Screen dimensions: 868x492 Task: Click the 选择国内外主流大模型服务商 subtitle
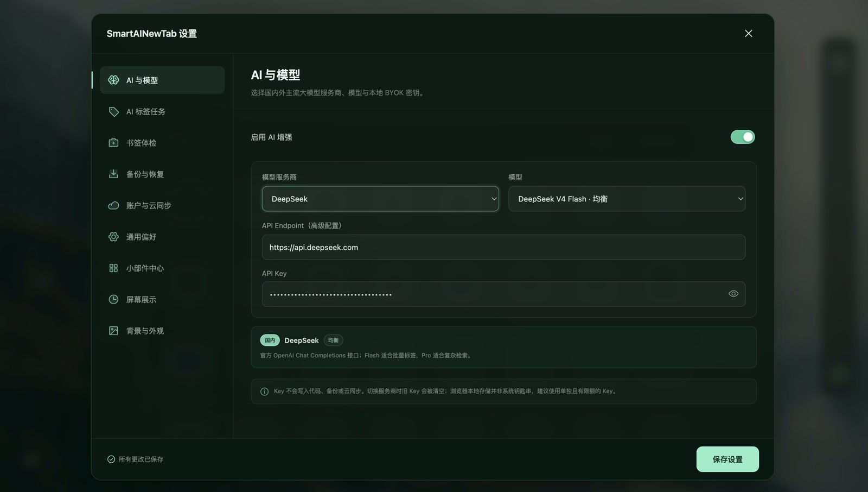339,93
